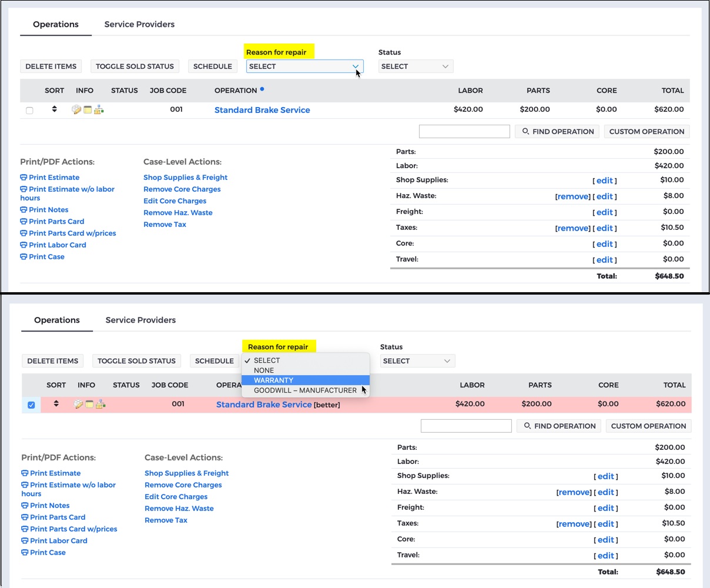710x588 pixels.
Task: Click TOGGLE SOLD STATUS button in lower screenshot
Action: [136, 361]
